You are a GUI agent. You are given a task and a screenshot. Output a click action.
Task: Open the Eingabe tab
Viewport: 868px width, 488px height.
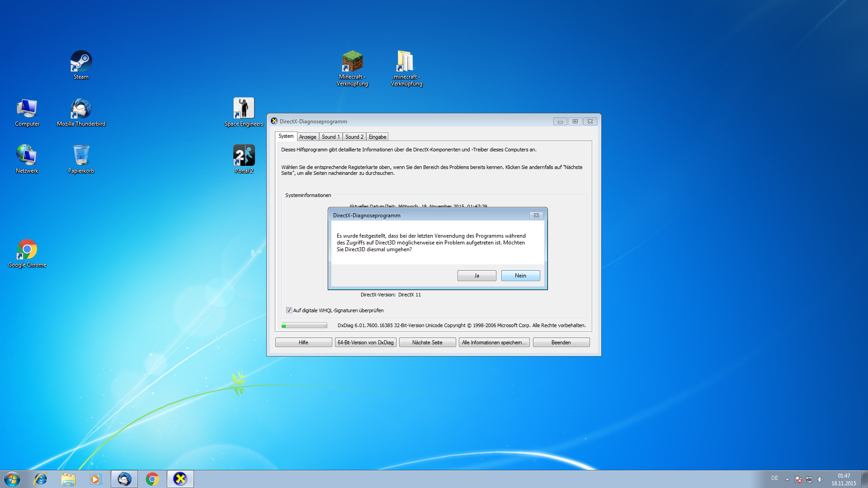(x=377, y=137)
